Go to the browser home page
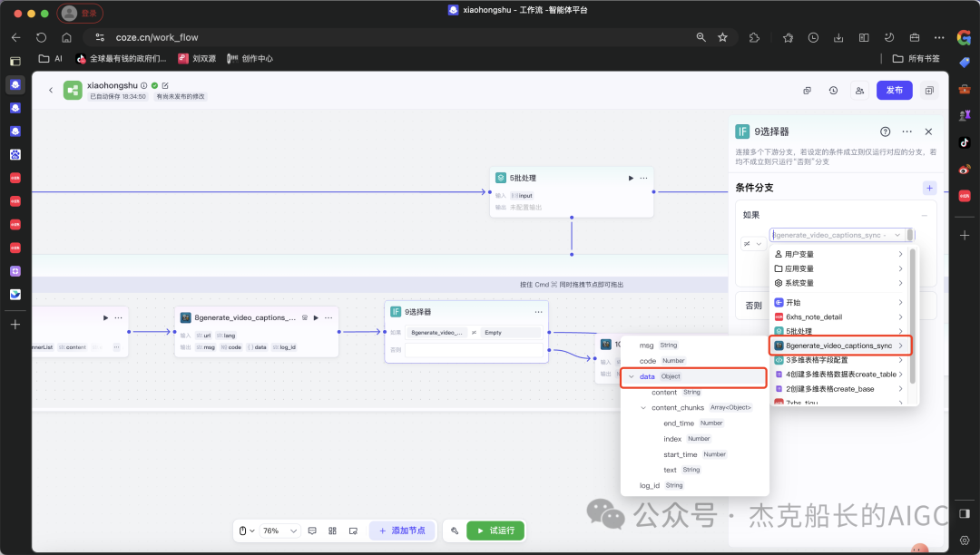Image resolution: width=980 pixels, height=555 pixels. click(x=66, y=37)
